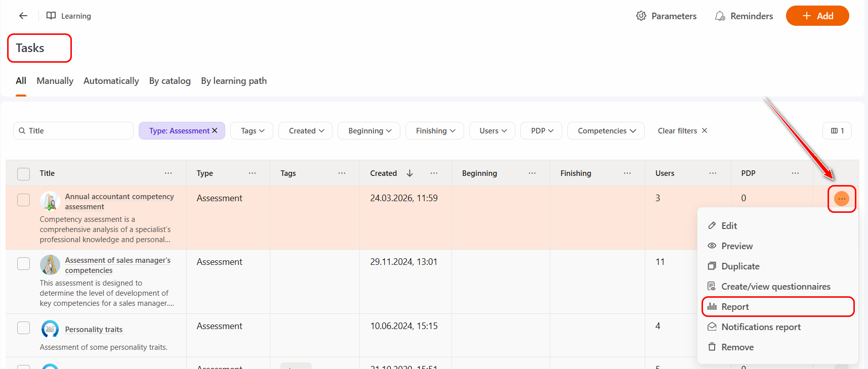Select the Personality traits row checkbox

pos(24,328)
